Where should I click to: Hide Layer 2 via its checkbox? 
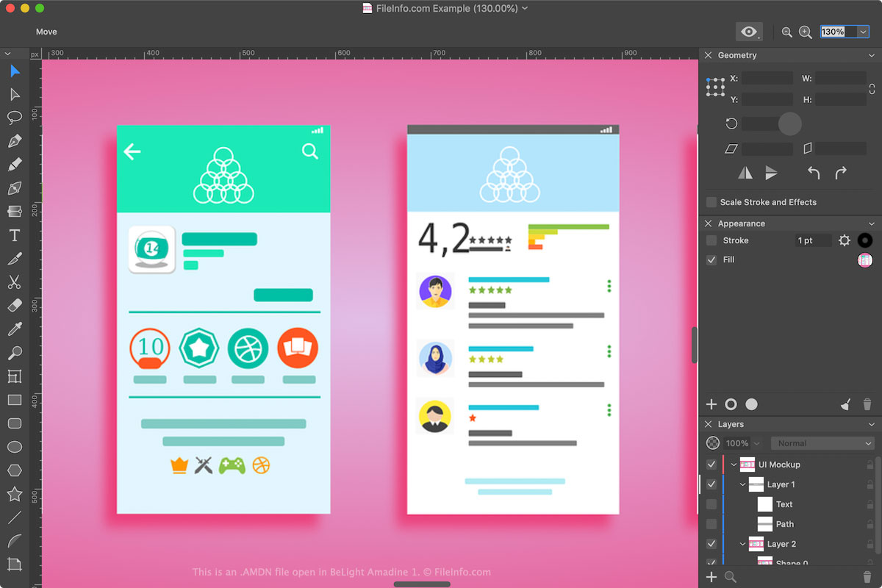(711, 544)
